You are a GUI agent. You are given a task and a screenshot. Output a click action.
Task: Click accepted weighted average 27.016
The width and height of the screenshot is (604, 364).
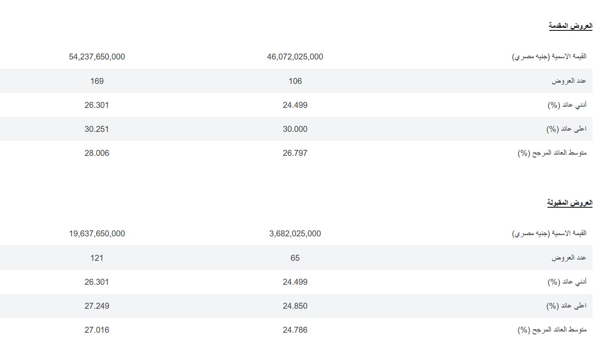coord(97,330)
